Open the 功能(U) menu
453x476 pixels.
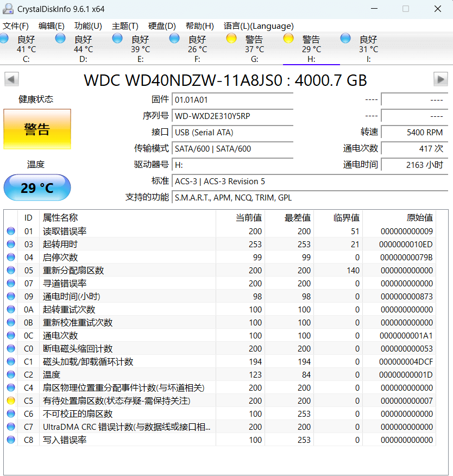88,26
